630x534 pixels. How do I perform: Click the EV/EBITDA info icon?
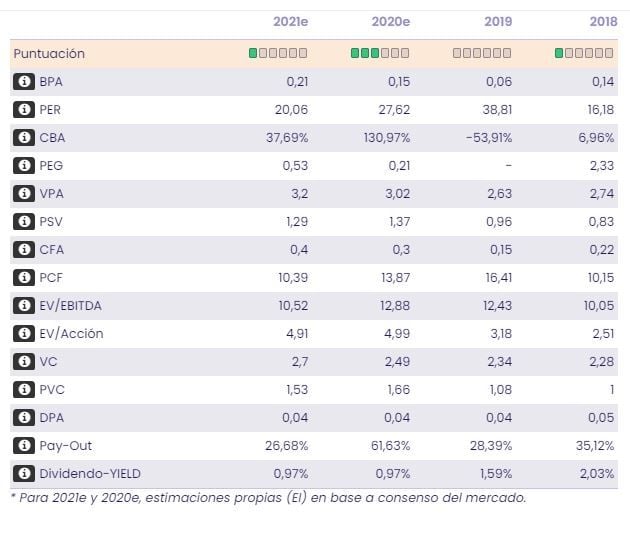[x=23, y=306]
